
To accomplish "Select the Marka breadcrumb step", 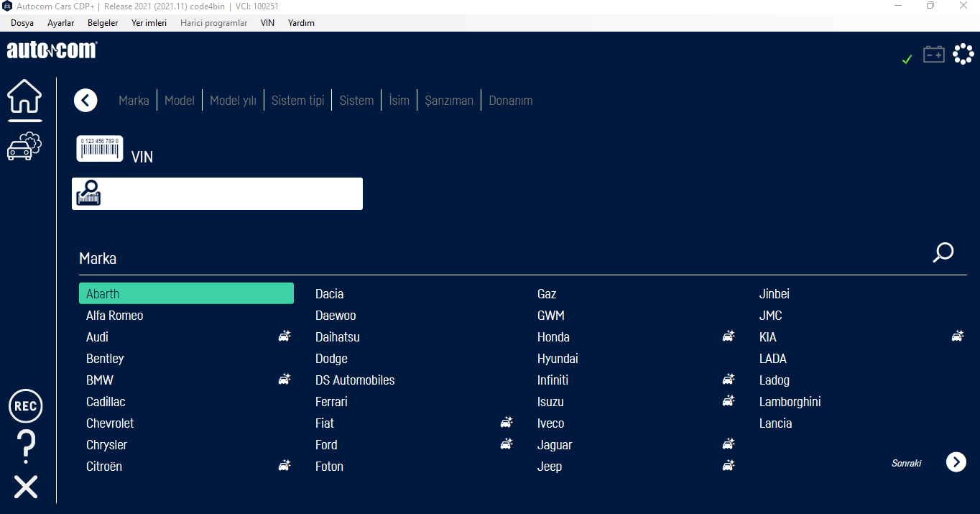I will [134, 101].
